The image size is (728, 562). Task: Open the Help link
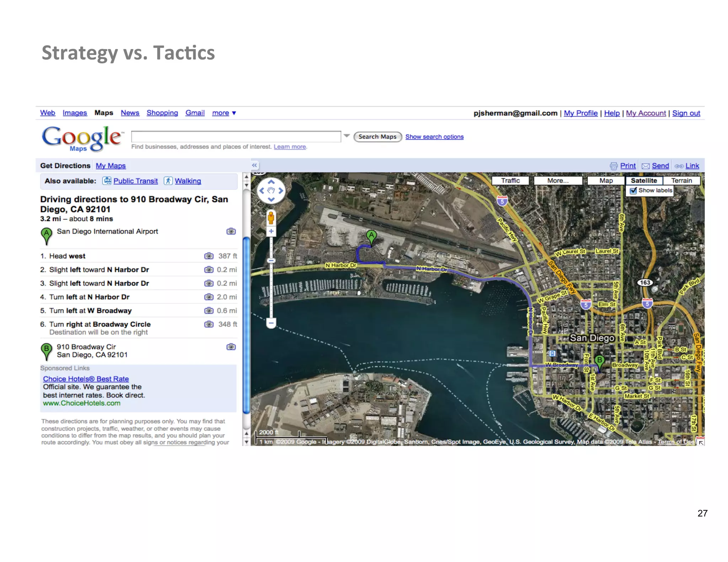point(612,113)
